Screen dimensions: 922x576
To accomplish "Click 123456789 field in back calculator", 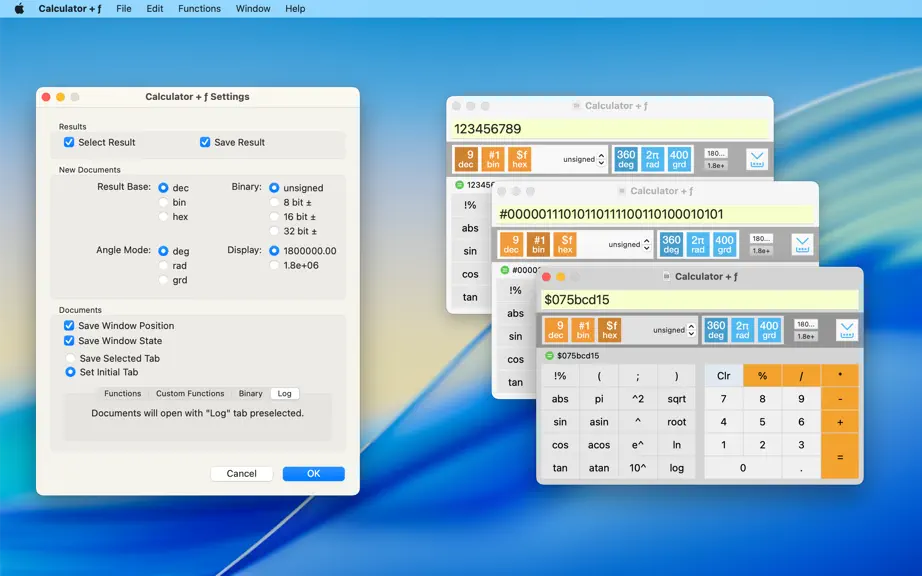I will 610,129.
